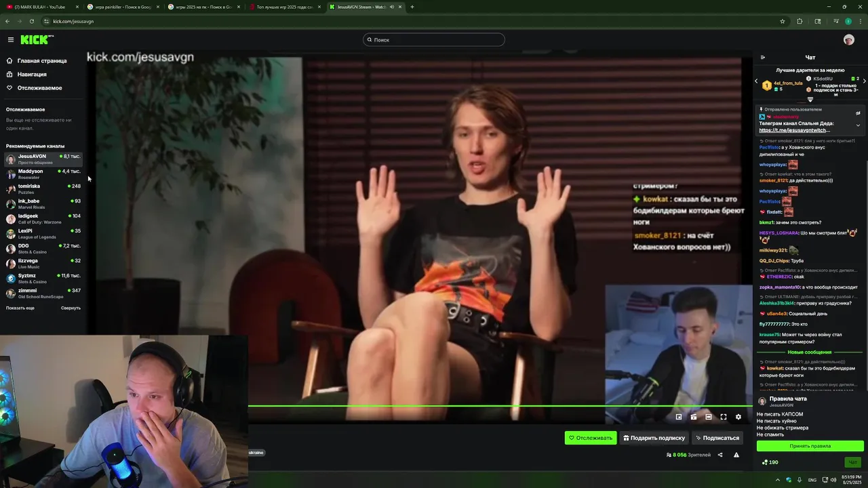Show previous top gifters
Viewport: 868px width, 488px height.
757,81
